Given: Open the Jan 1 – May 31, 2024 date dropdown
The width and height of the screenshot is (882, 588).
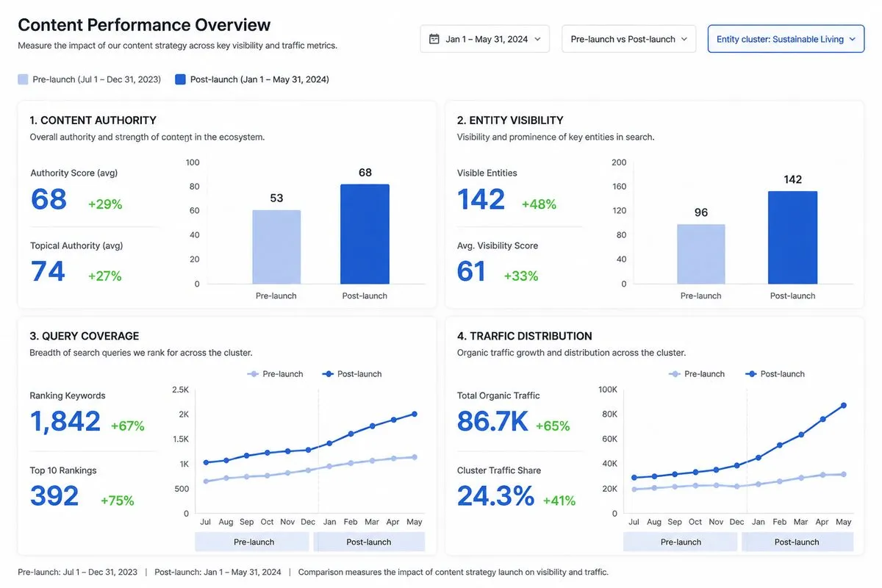Looking at the screenshot, I should click(x=484, y=39).
